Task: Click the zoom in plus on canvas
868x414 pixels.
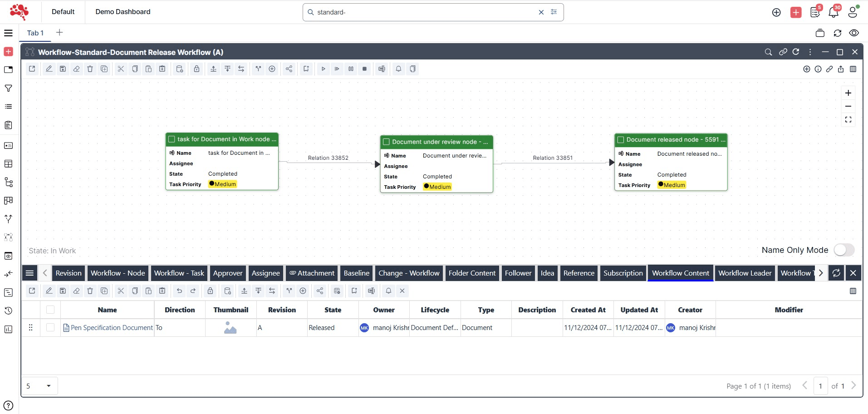Action: tap(848, 93)
